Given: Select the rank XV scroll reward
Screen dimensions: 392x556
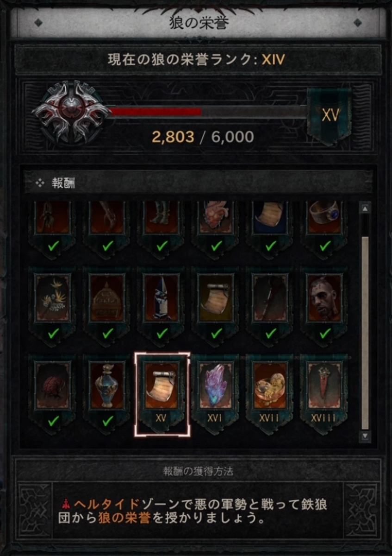Looking at the screenshot, I should [162, 394].
